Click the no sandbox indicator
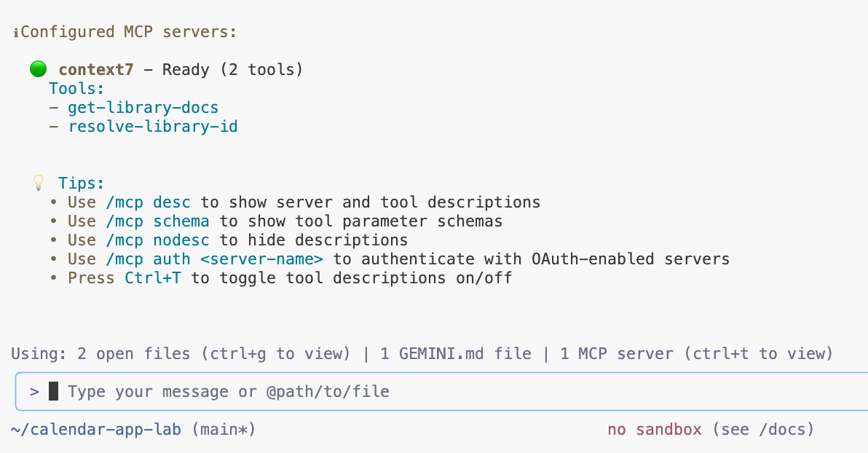868x453 pixels. pyautogui.click(x=655, y=430)
